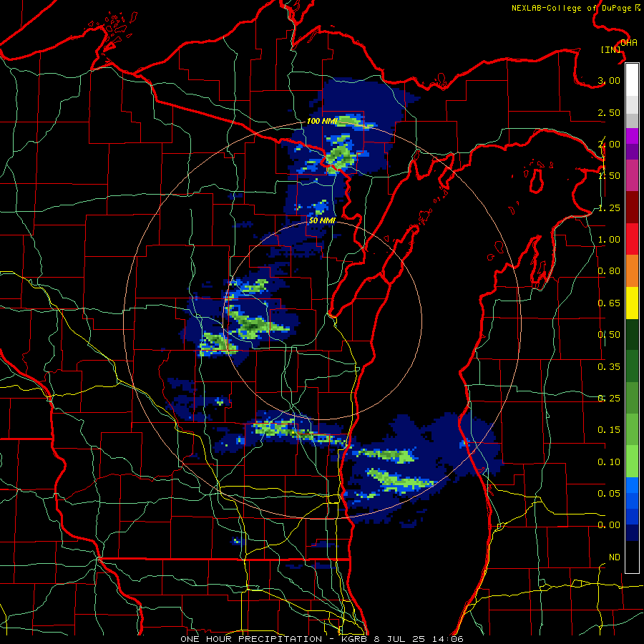Click the 0.80 legend value

[x=609, y=271]
